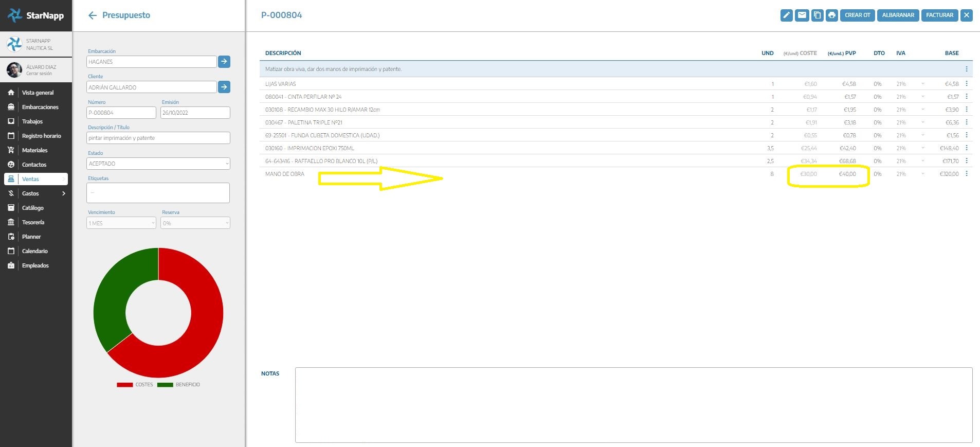Click the red COSTES legend swatch
The image size is (980, 447).
click(x=125, y=385)
